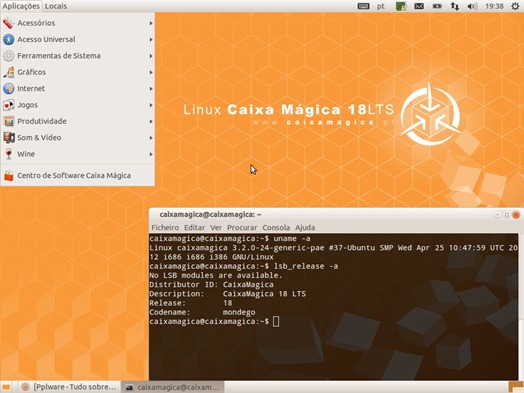Click the green system monitor tray icon

(401, 6)
